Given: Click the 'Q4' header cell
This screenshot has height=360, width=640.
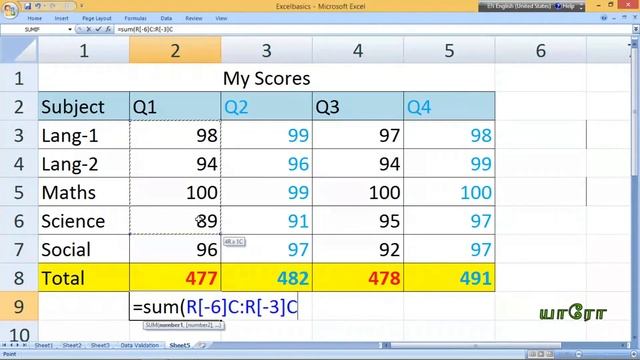Looking at the screenshot, I should (449, 107).
